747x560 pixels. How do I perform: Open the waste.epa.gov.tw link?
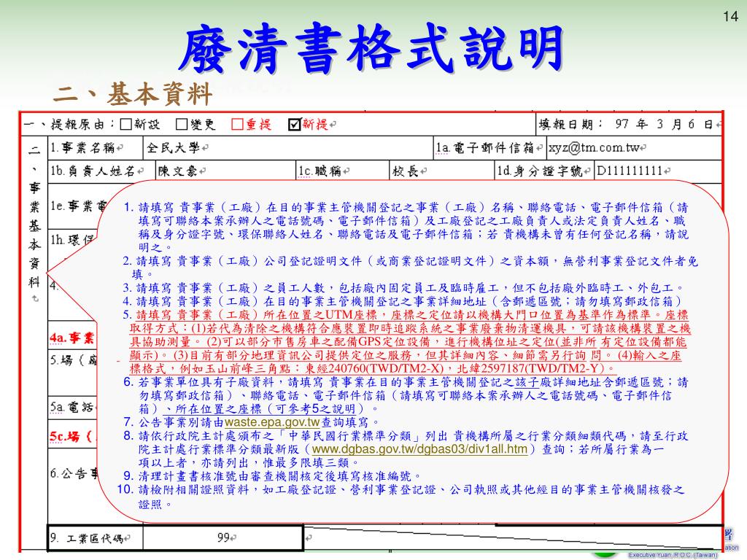pyautogui.click(x=272, y=422)
